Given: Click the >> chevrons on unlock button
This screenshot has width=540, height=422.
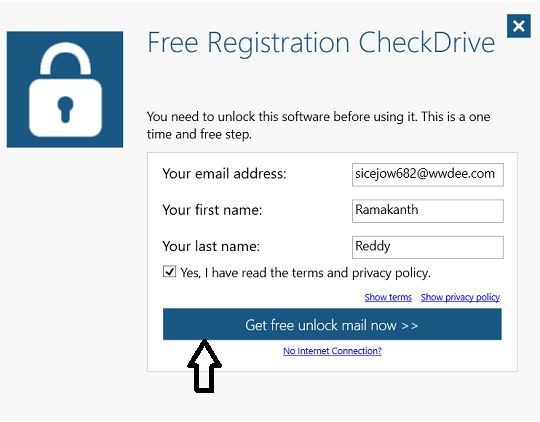Looking at the screenshot, I should pyautogui.click(x=410, y=325).
